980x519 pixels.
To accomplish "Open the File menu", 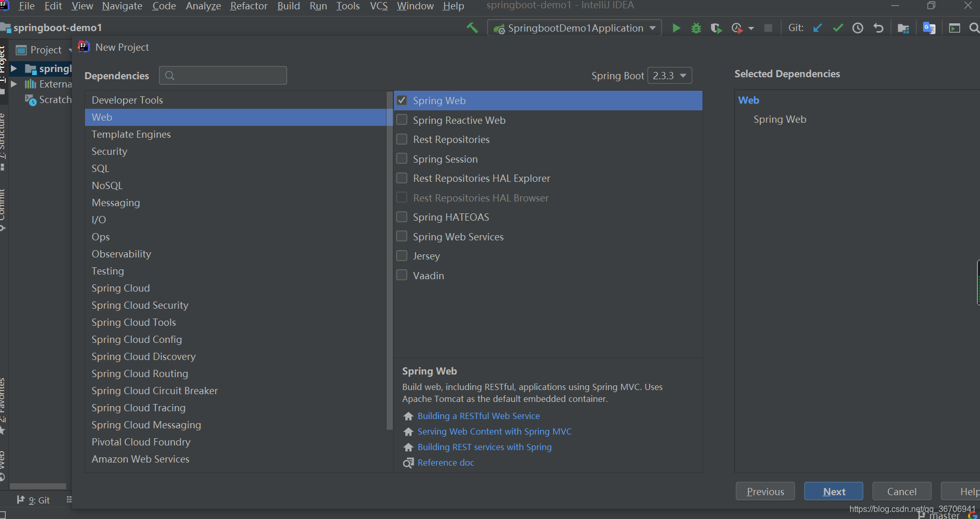I will point(26,6).
